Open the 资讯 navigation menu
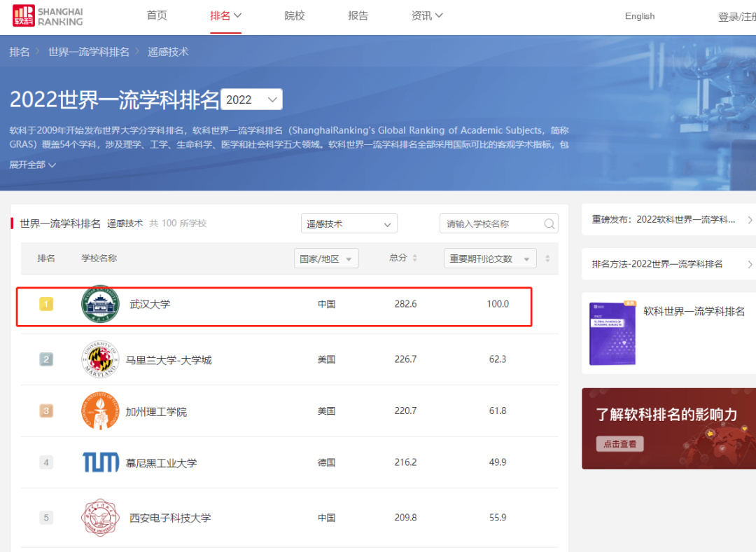The height and width of the screenshot is (552, 756). click(427, 16)
